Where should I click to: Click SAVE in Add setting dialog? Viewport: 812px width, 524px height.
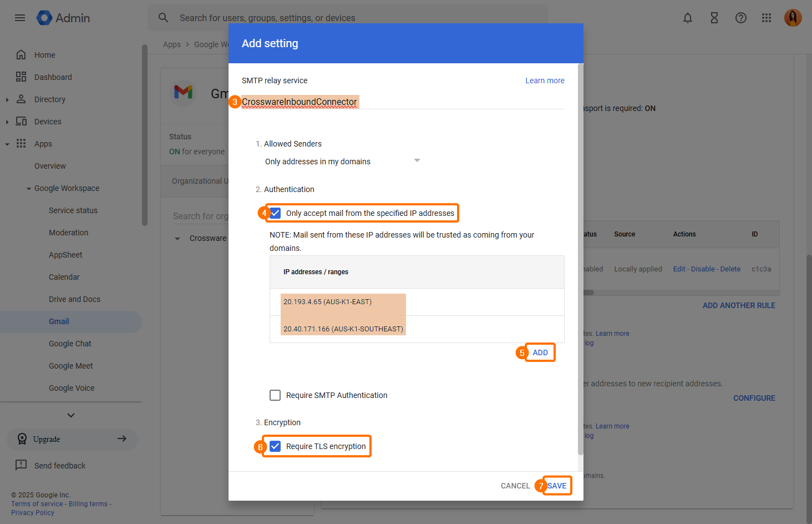tap(557, 486)
